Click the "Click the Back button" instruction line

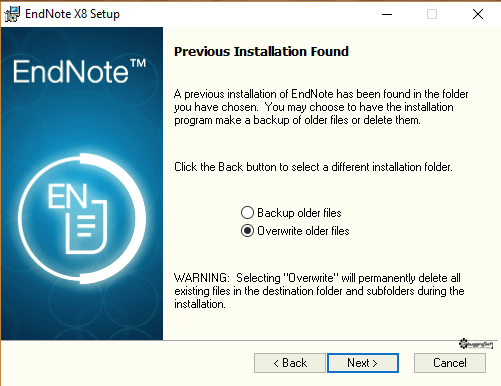313,167
